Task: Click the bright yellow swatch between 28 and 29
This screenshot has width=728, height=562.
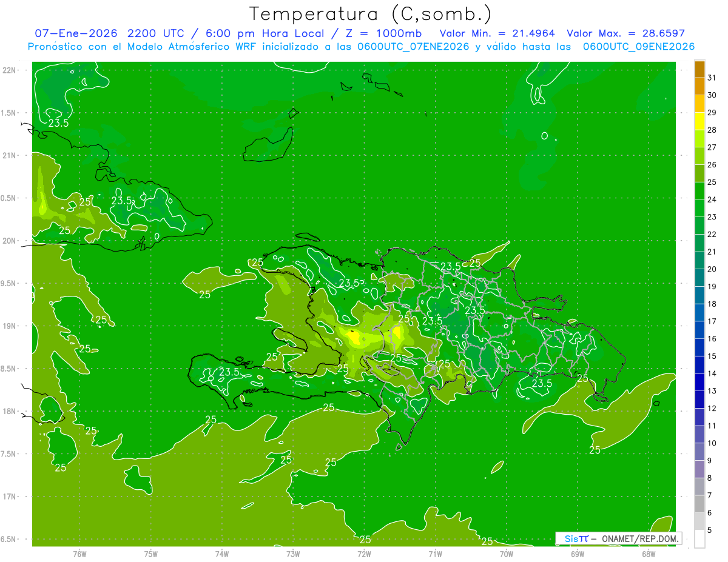Action: coord(699,121)
